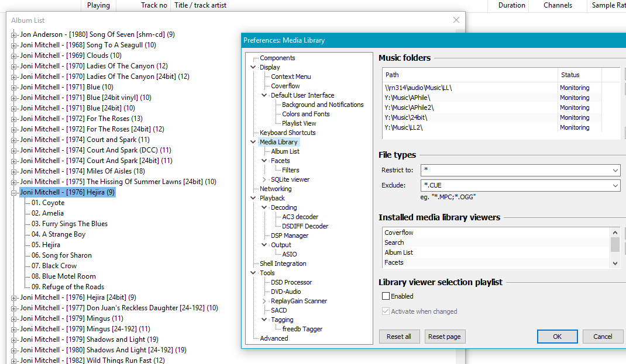The width and height of the screenshot is (626, 364).
Task: Click the Status column header
Action: (x=580, y=75)
